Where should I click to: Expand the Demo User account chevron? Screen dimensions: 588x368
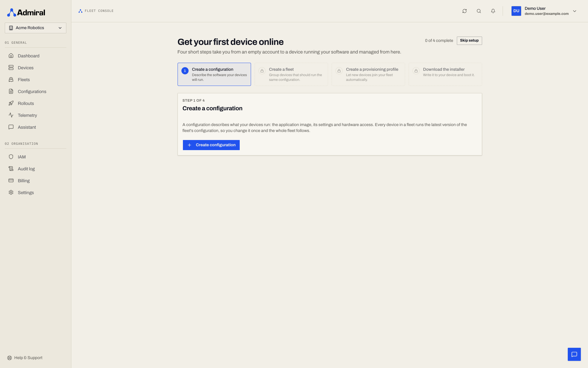(575, 11)
